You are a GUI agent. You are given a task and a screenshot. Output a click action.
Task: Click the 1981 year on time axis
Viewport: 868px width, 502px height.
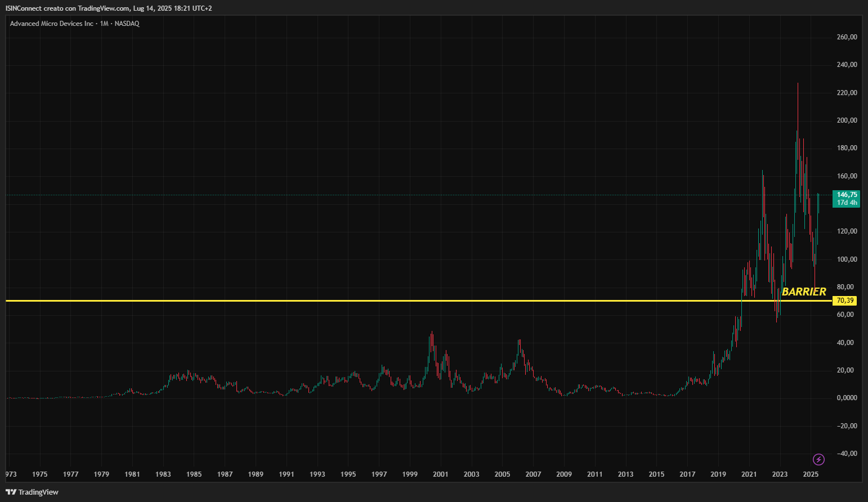[132, 474]
